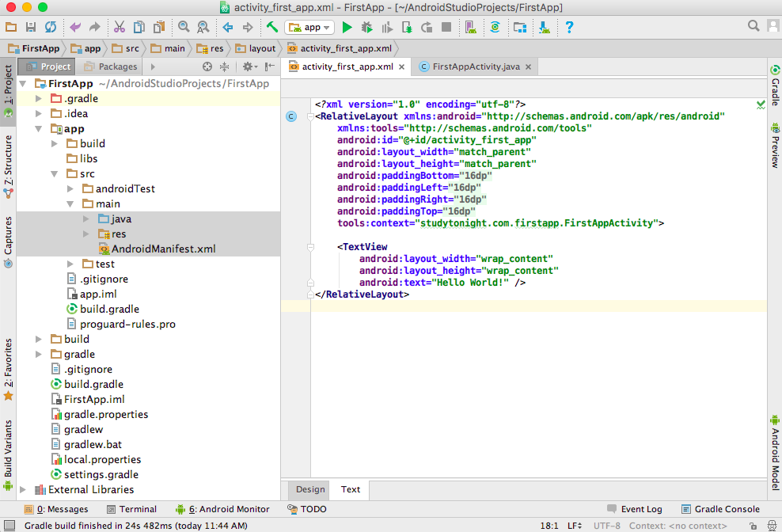Image resolution: width=782 pixels, height=532 pixels.
Task: Click the Debug app bug icon
Action: click(367, 27)
